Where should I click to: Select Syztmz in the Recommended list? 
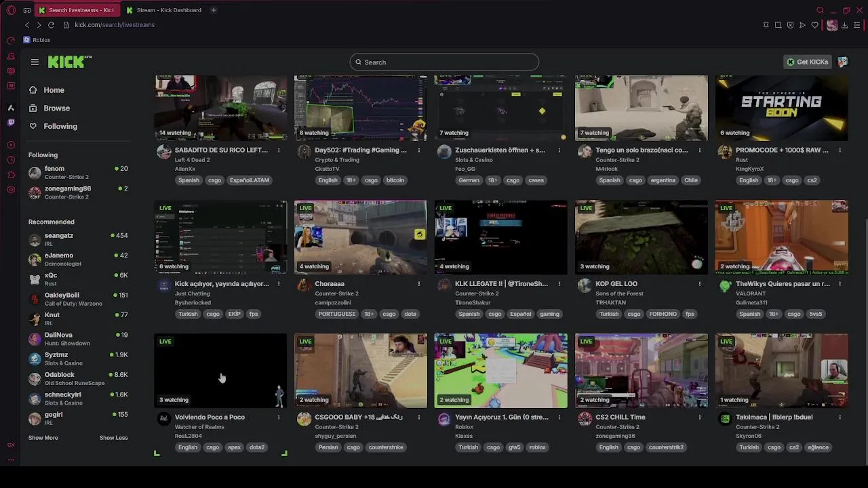click(78, 359)
